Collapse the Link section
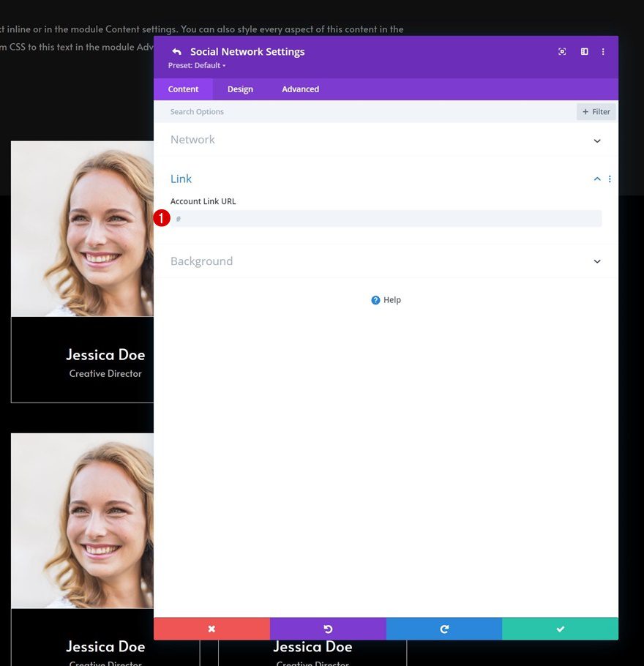This screenshot has width=644, height=666. point(596,179)
